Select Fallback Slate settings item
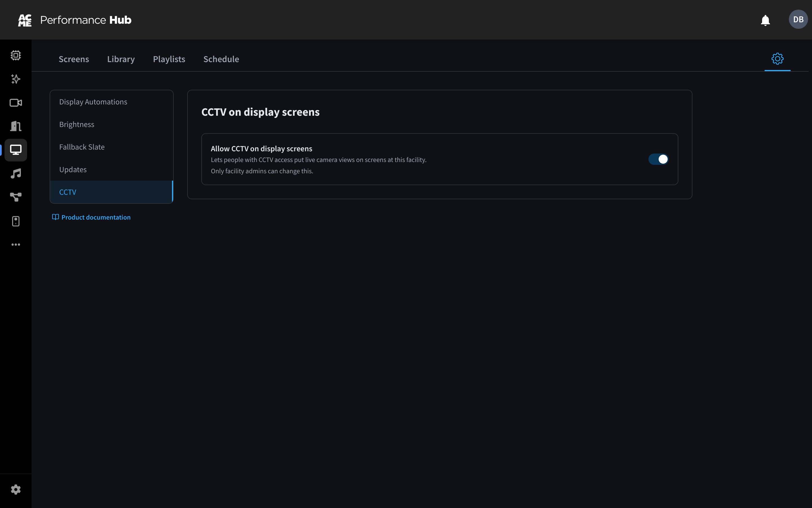The height and width of the screenshot is (508, 812). [111, 147]
